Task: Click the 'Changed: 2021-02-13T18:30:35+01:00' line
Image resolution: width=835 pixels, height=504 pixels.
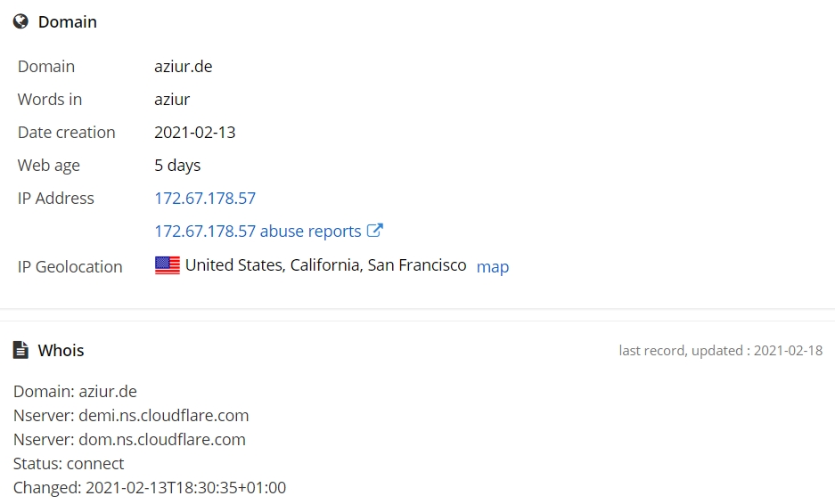Action: pos(150,487)
